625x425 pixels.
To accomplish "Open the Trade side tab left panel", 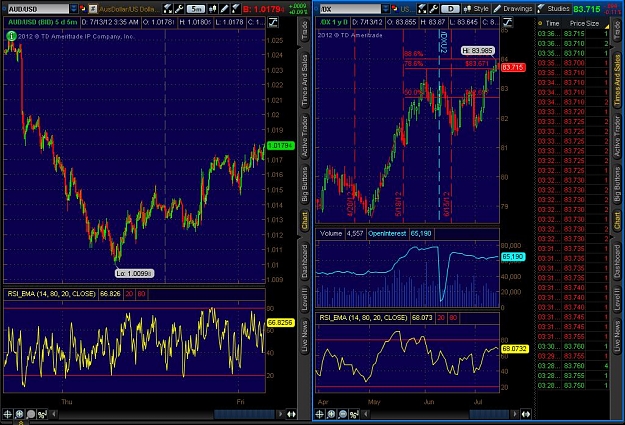I will tap(305, 31).
